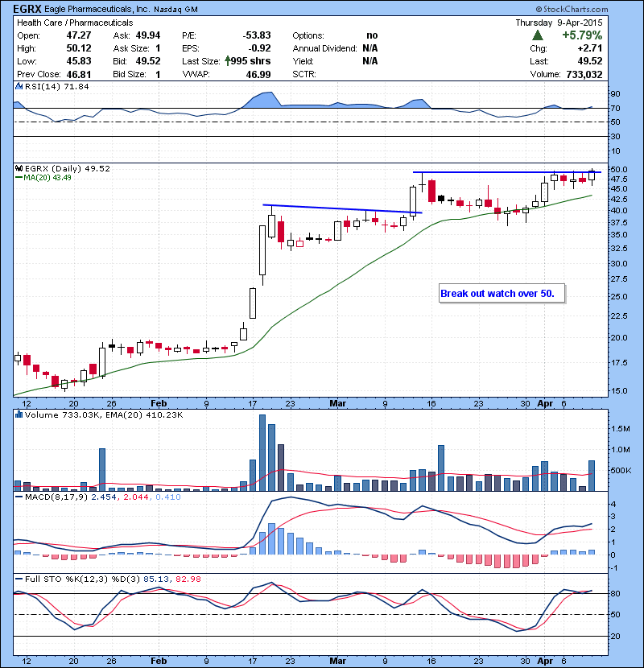The width and height of the screenshot is (644, 668).
Task: Click the Annual Dividend label
Action: pyautogui.click(x=324, y=48)
